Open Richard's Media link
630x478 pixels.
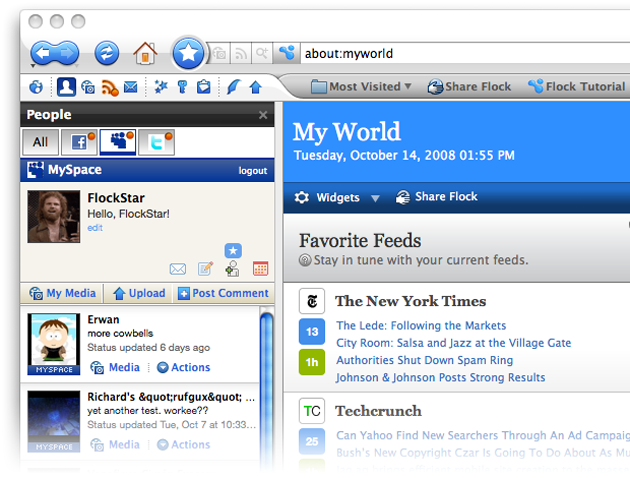coord(115,445)
